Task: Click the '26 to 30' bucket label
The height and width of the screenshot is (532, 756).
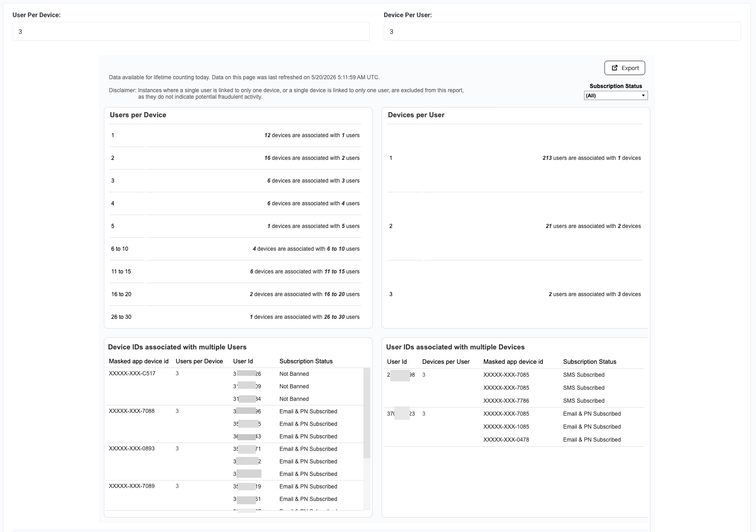Action: (121, 317)
